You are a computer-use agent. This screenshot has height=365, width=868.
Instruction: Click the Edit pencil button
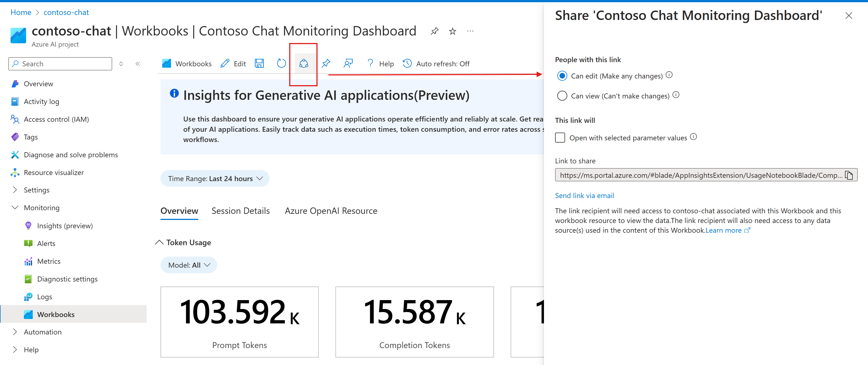(x=233, y=63)
